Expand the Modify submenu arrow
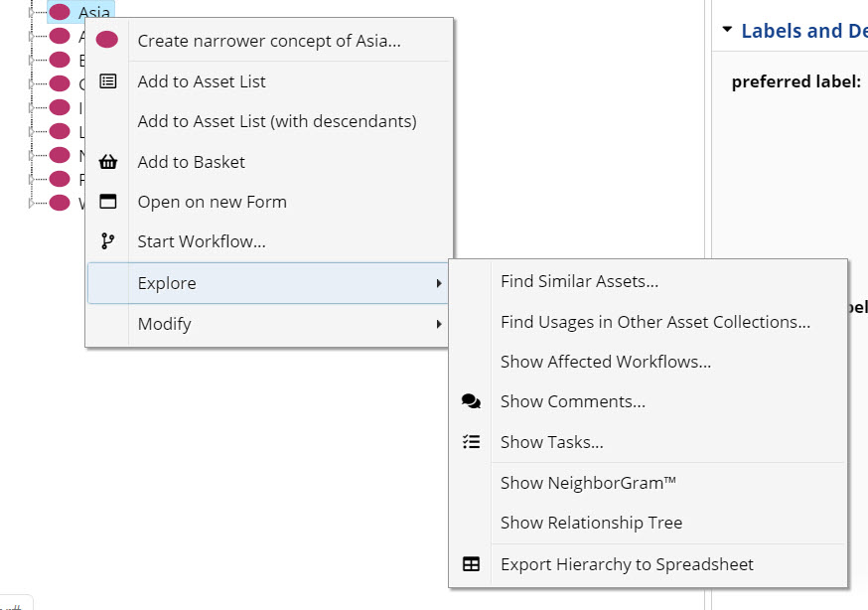The image size is (868, 610). click(x=439, y=324)
